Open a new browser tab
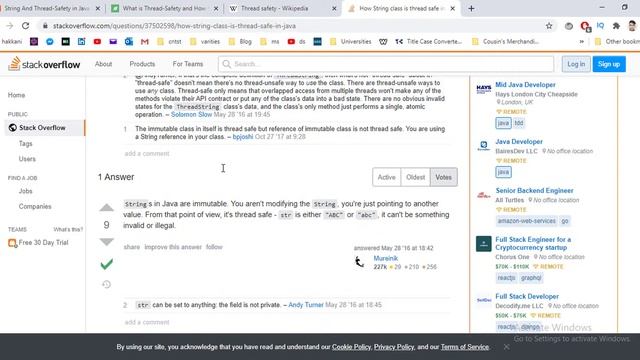This screenshot has height=360, width=640. 471,8
